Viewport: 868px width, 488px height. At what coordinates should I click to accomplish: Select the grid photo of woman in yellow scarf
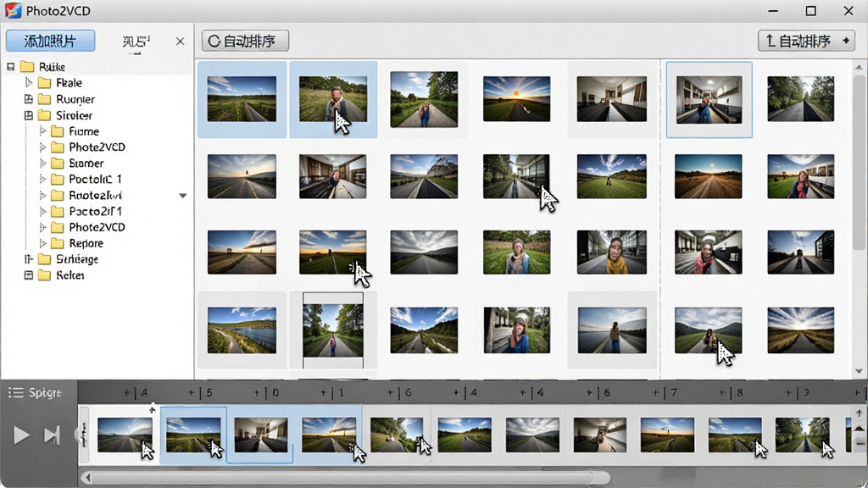(x=612, y=252)
